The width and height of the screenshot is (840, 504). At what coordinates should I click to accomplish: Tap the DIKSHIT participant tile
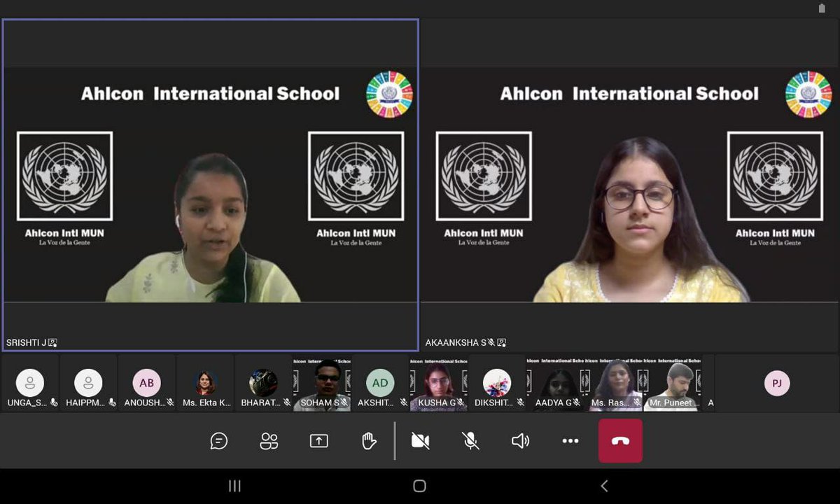pyautogui.click(x=497, y=383)
